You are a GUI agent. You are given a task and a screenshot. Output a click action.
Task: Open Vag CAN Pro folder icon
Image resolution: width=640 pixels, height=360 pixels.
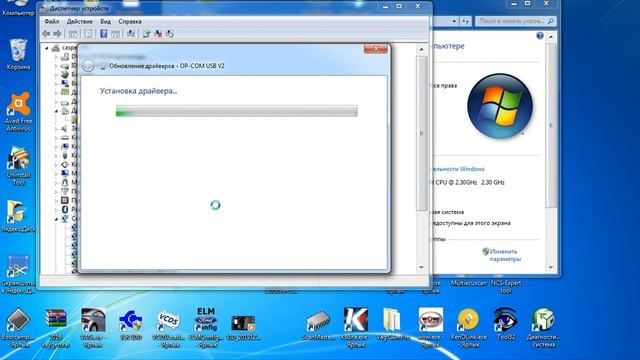pyautogui.click(x=393, y=325)
